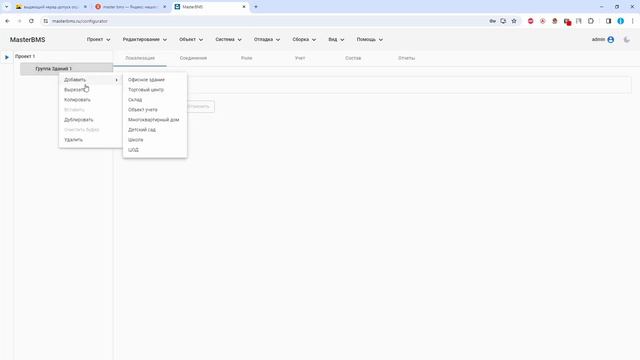Select the Проект 1 tree node
This screenshot has height=360, width=640.
pyautogui.click(x=25, y=56)
